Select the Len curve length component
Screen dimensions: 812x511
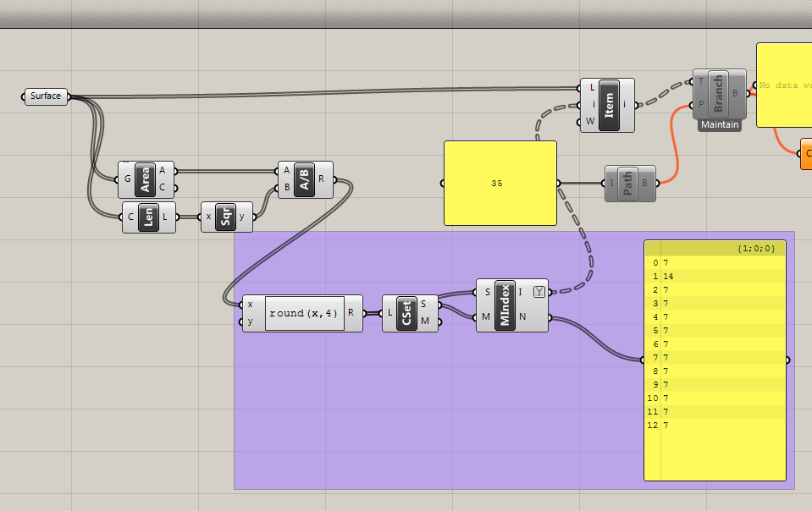pos(149,217)
